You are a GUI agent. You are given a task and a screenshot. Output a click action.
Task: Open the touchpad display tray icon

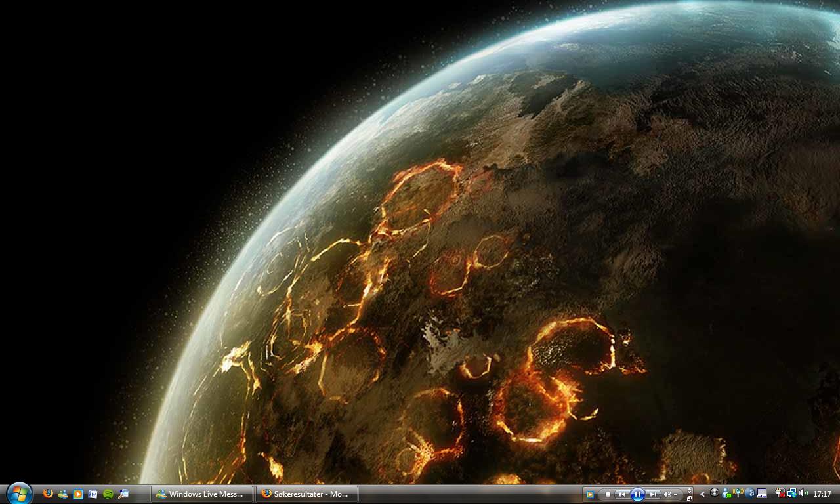coord(762,493)
